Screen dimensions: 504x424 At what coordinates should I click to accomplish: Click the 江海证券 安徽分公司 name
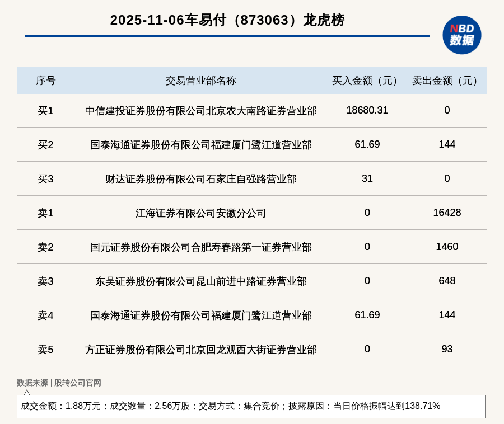click(200, 213)
